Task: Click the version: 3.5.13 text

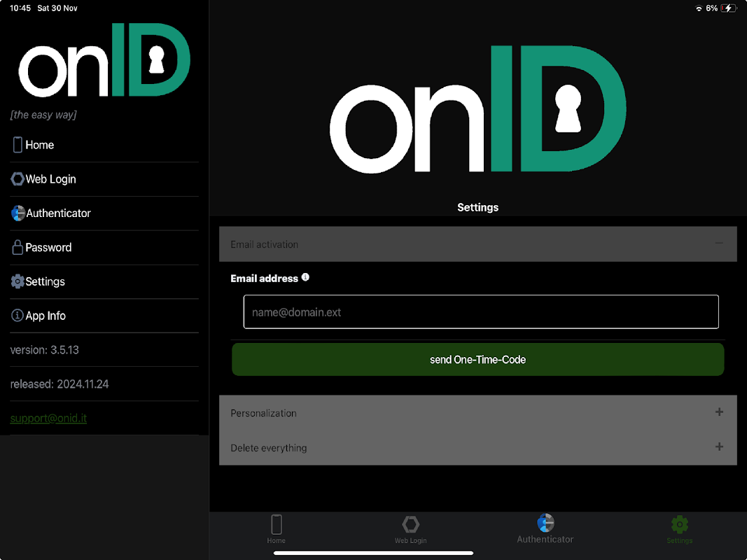Action: 44,350
